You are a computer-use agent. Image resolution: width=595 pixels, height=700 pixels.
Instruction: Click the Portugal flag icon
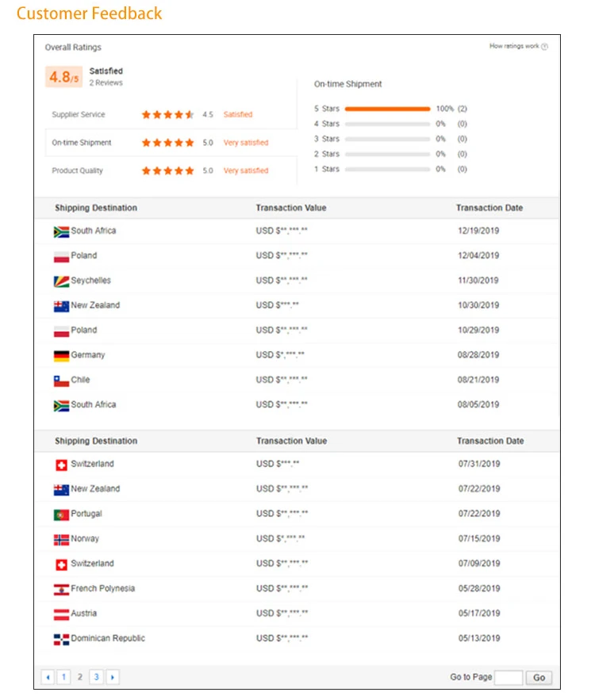61,514
